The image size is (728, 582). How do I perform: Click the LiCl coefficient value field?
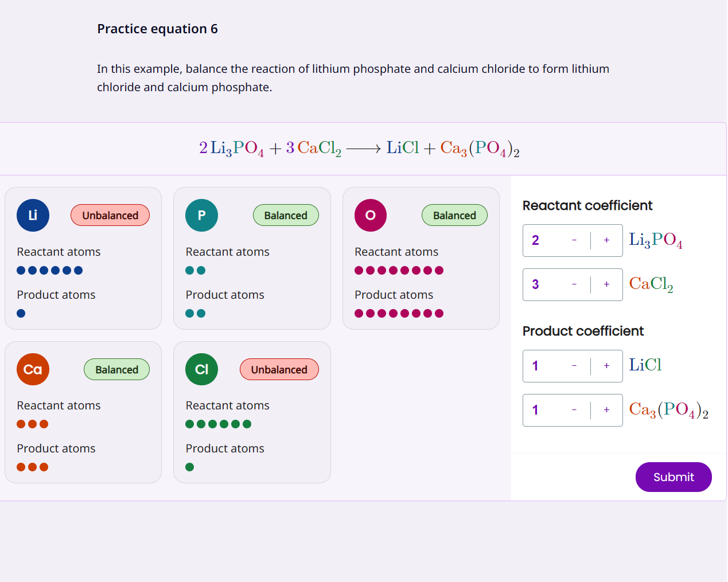click(540, 366)
